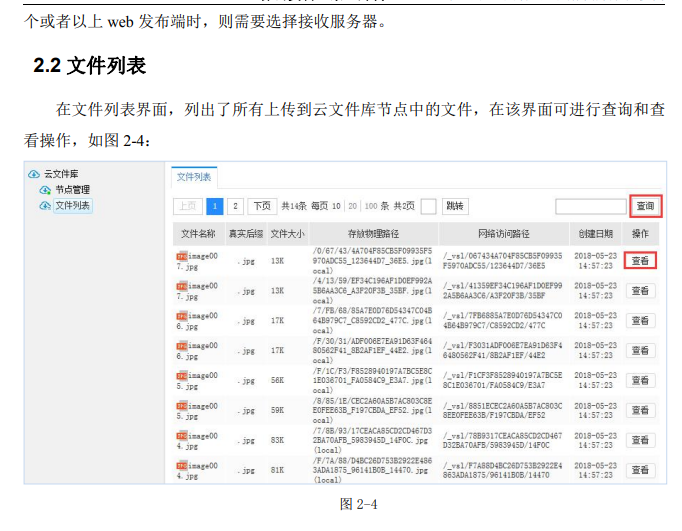Click the file icon in the first table row
Image resolution: width=682 pixels, height=531 pixels.
[x=181, y=256]
